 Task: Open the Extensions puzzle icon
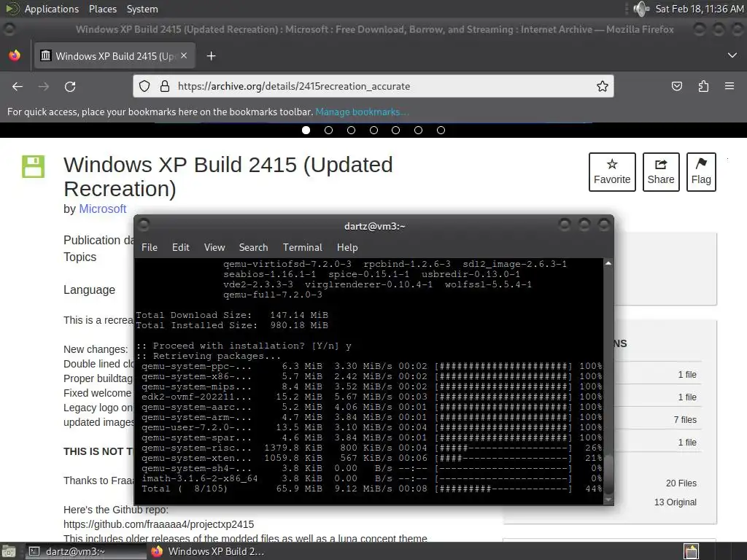click(703, 86)
